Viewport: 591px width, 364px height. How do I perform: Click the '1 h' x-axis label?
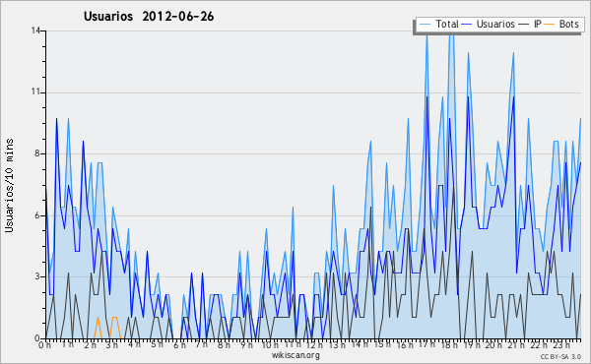(x=67, y=344)
